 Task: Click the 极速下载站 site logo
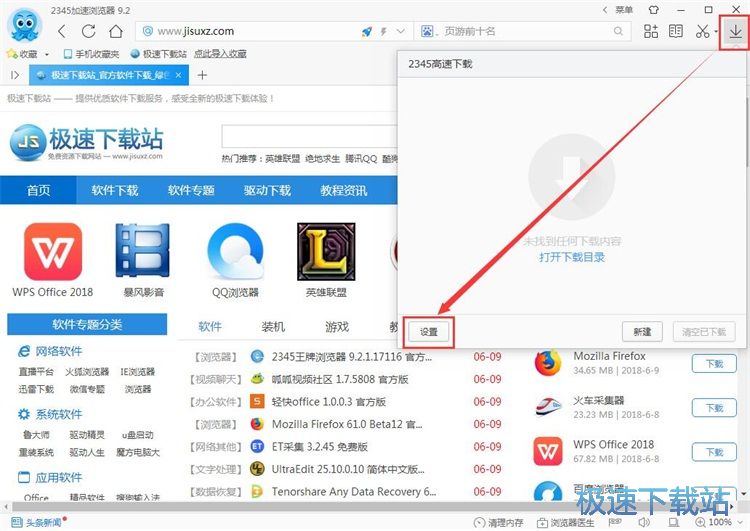click(87, 142)
